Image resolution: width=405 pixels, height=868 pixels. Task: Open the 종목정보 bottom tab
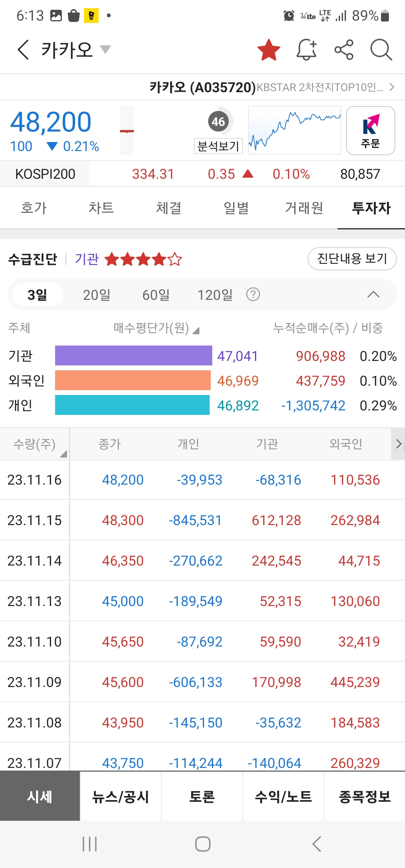coord(365,796)
